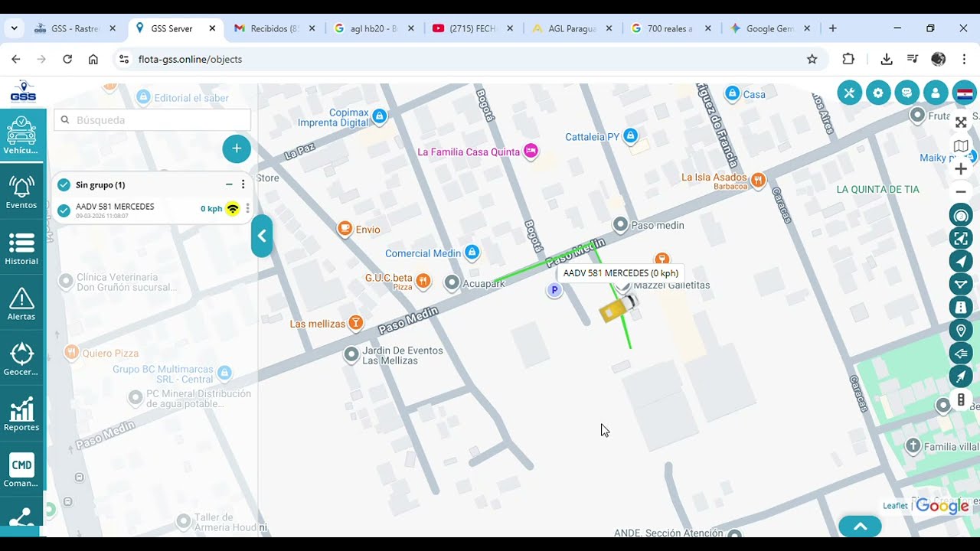This screenshot has height=551, width=980.
Task: Open the Geocercas section in the sidebar
Action: [x=21, y=359]
